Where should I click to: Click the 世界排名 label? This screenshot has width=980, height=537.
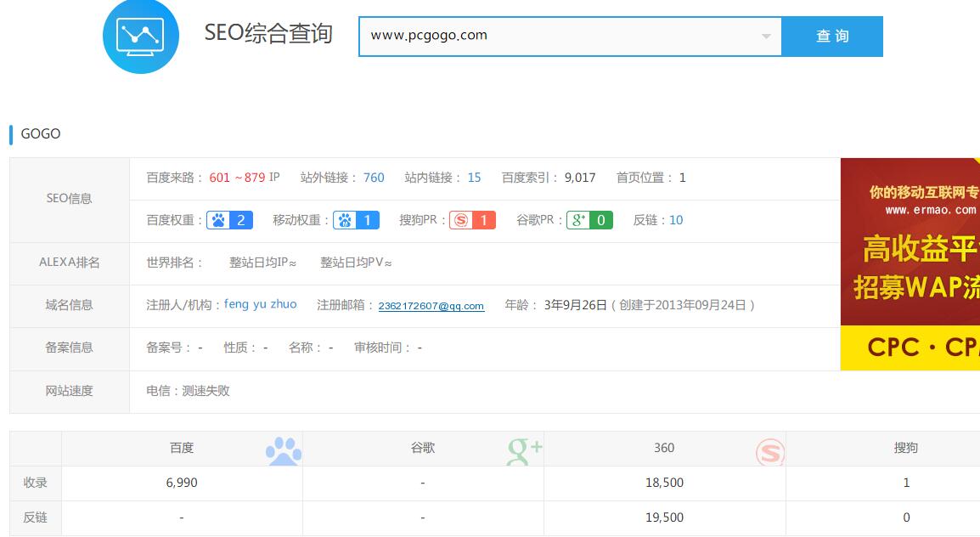tap(174, 263)
